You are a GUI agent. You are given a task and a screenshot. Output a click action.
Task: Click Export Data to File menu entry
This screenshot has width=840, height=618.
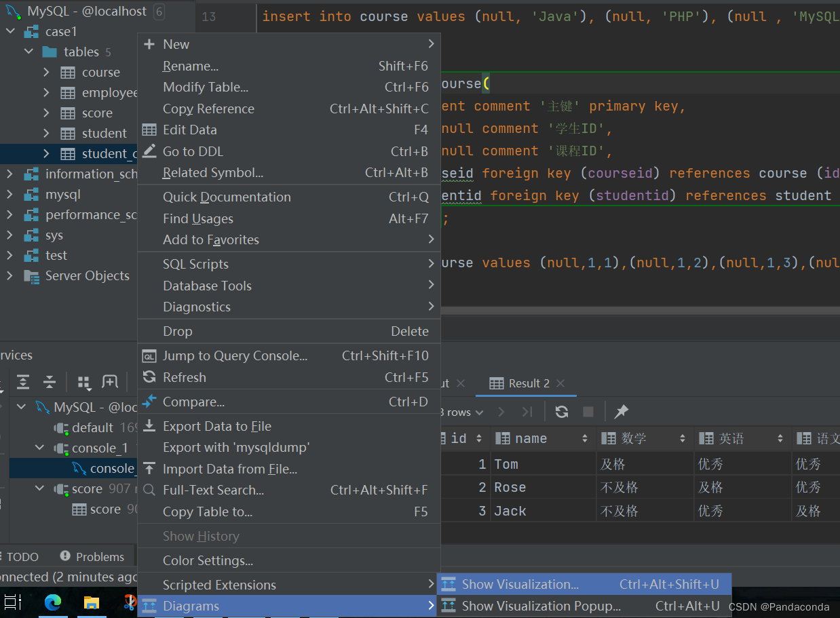click(x=216, y=426)
